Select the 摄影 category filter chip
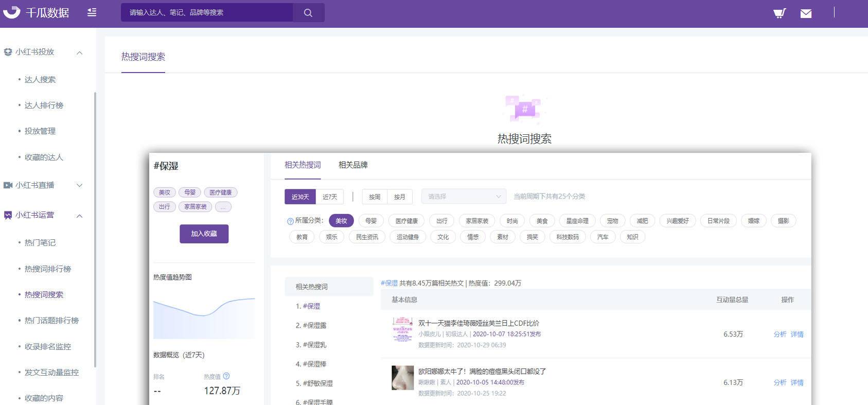 (x=783, y=221)
